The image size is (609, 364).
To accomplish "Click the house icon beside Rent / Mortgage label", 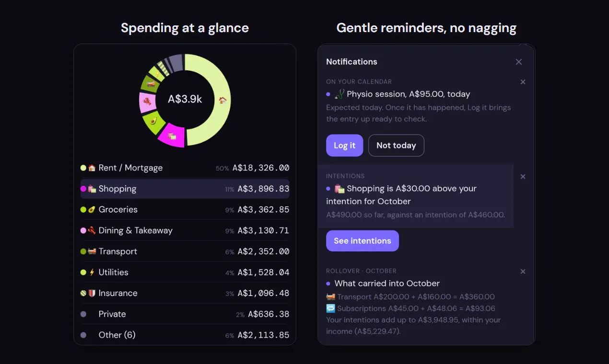I will tap(92, 168).
